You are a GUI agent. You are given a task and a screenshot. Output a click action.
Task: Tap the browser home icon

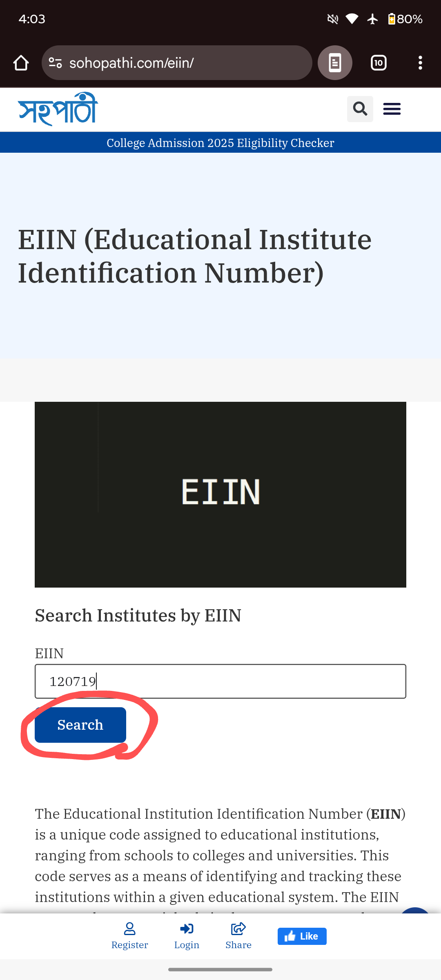point(21,63)
